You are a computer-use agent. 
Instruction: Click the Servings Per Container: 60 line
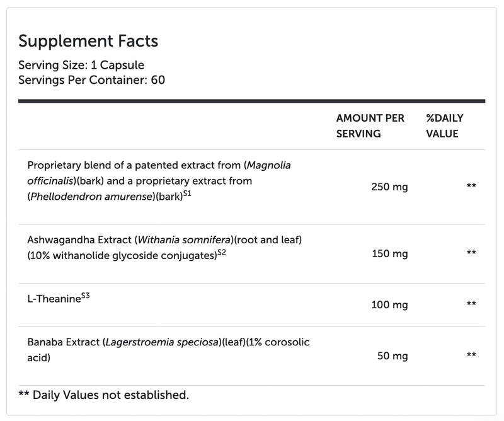tap(91, 80)
